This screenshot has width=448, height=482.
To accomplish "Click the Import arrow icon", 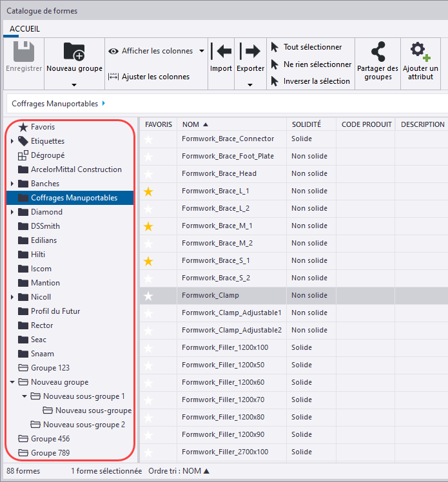I will point(221,52).
